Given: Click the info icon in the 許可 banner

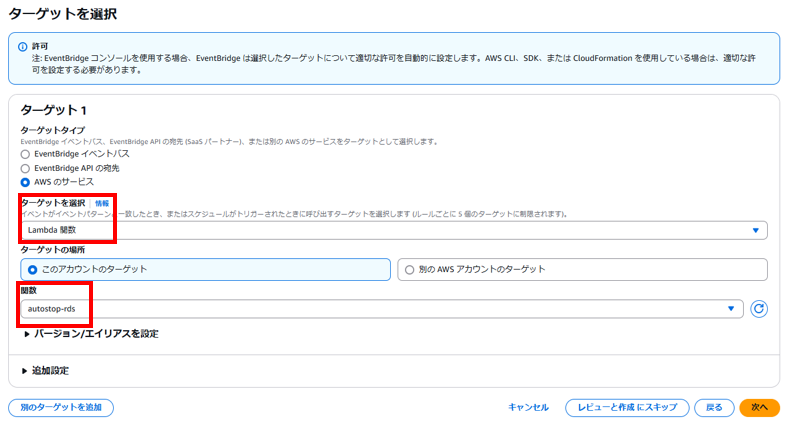Looking at the screenshot, I should pyautogui.click(x=23, y=47).
